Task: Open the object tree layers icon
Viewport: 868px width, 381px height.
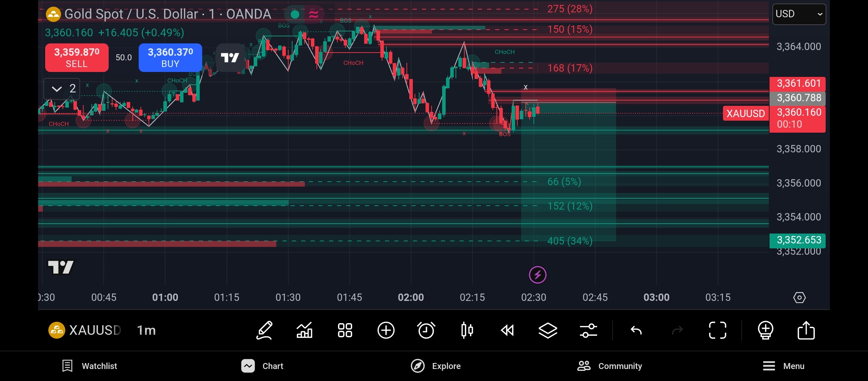Action: (x=548, y=331)
